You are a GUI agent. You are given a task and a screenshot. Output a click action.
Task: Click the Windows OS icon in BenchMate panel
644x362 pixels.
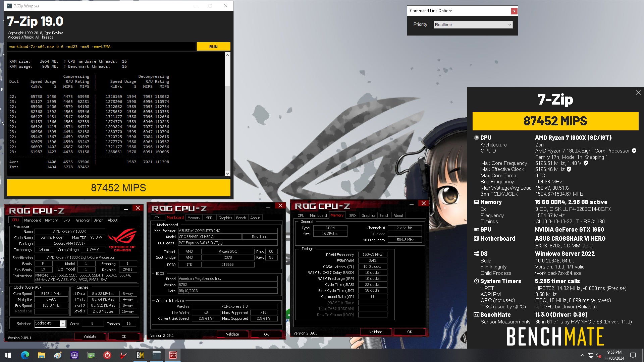tap(476, 254)
